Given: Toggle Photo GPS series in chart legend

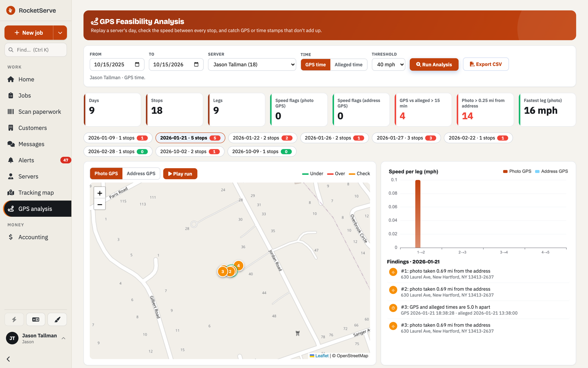Looking at the screenshot, I should 517,171.
